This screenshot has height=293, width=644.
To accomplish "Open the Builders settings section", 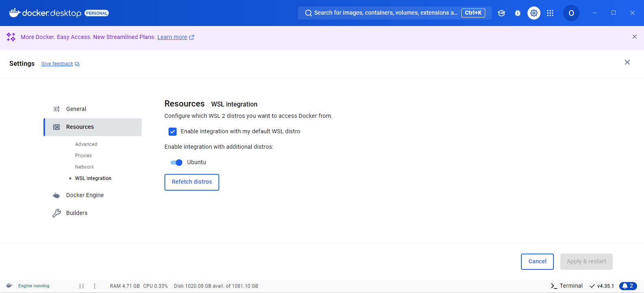I will (93, 213).
